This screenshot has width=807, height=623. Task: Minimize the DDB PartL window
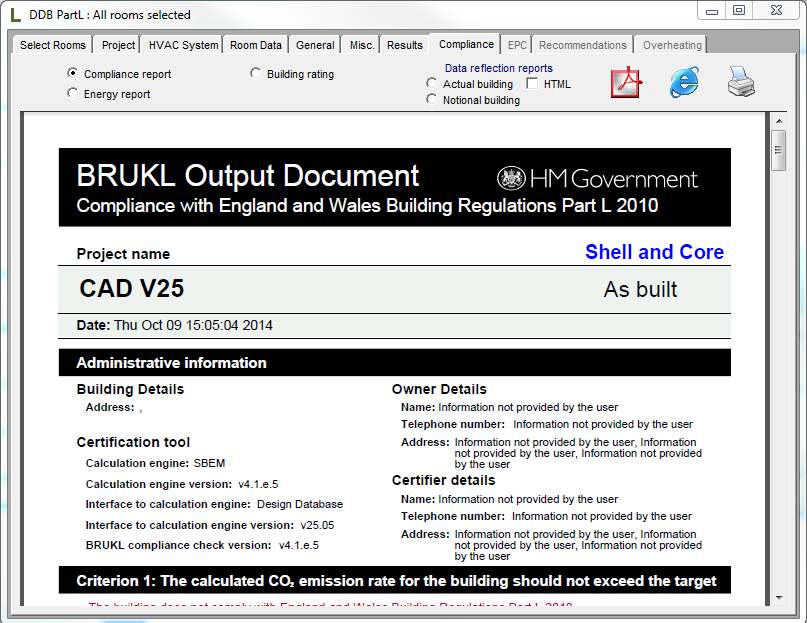(712, 11)
